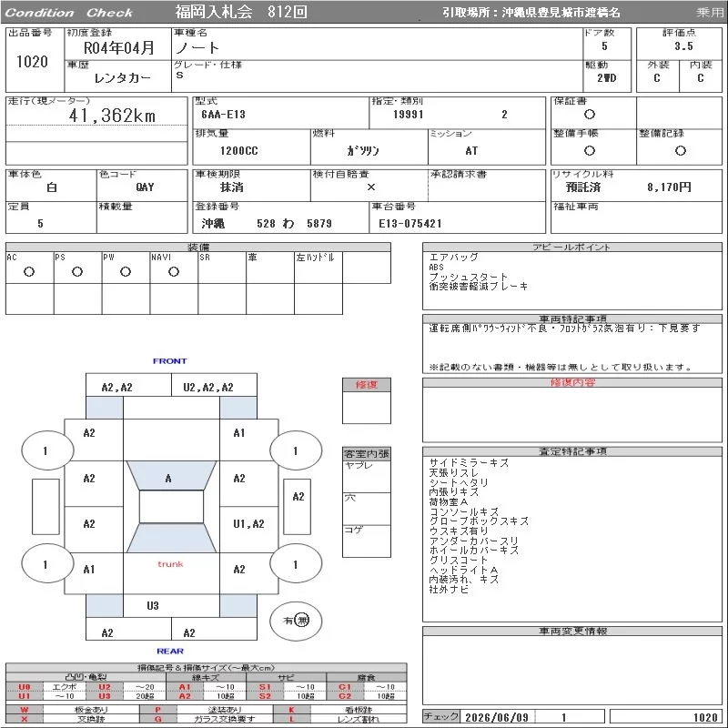Click the check date '2026/06/09'

(497, 717)
